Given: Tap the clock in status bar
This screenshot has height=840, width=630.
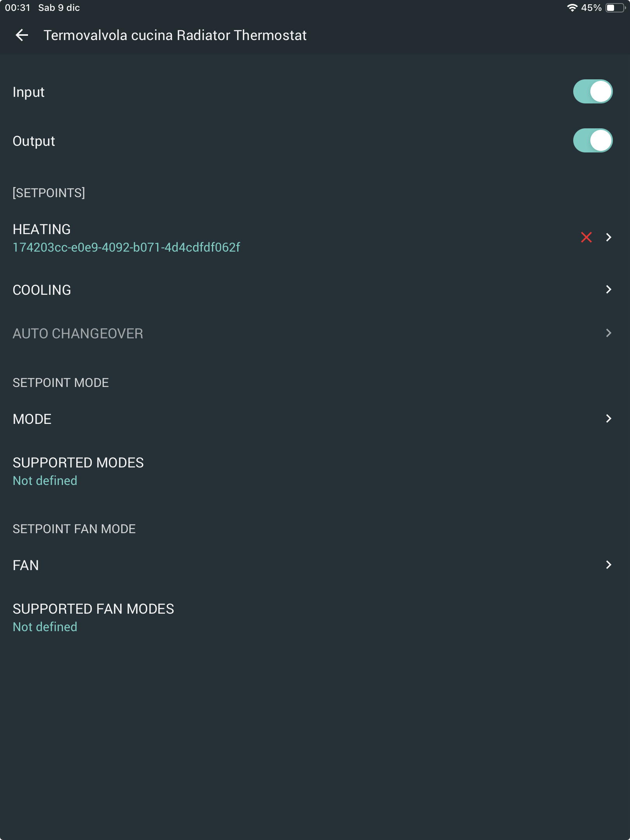Looking at the screenshot, I should [x=17, y=8].
